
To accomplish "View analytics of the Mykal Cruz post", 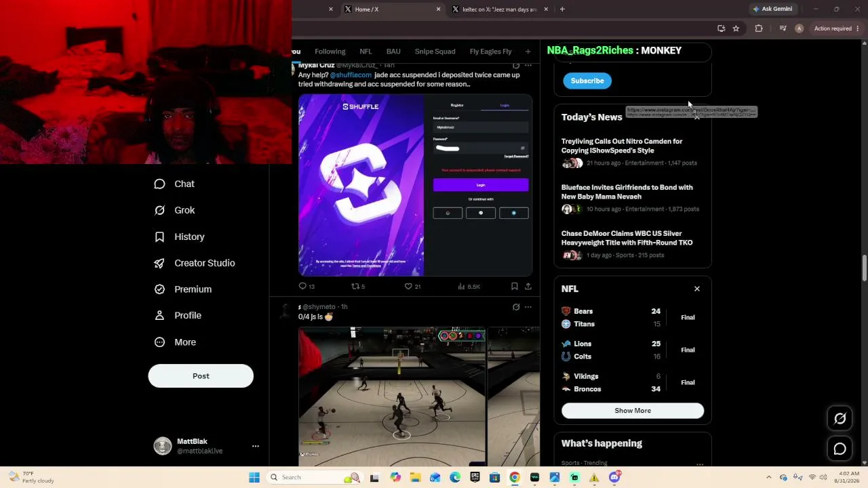I will [x=469, y=287].
